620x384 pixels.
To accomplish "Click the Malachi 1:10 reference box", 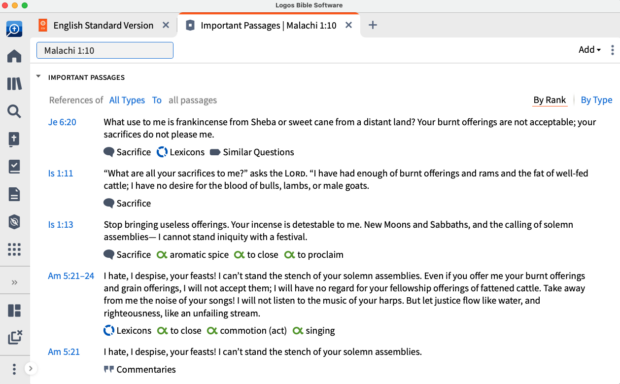I will click(x=105, y=51).
